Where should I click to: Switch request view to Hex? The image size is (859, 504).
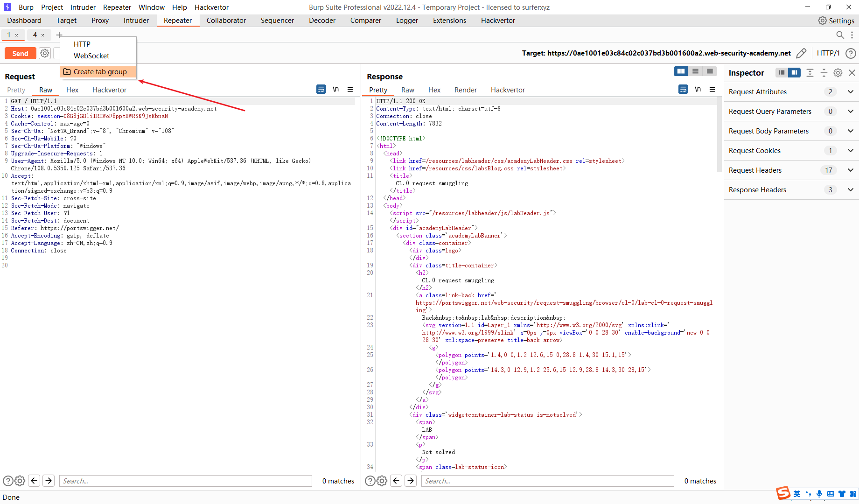point(72,90)
